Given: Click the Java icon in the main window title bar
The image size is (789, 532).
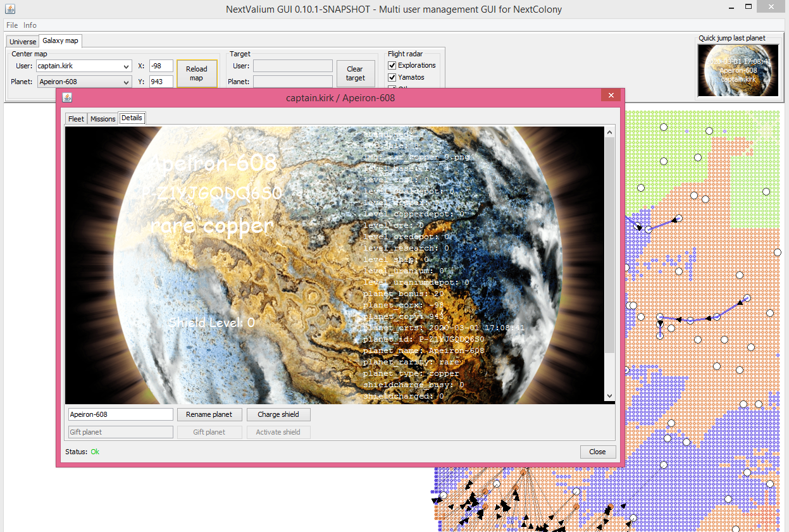Looking at the screenshot, I should [9, 9].
